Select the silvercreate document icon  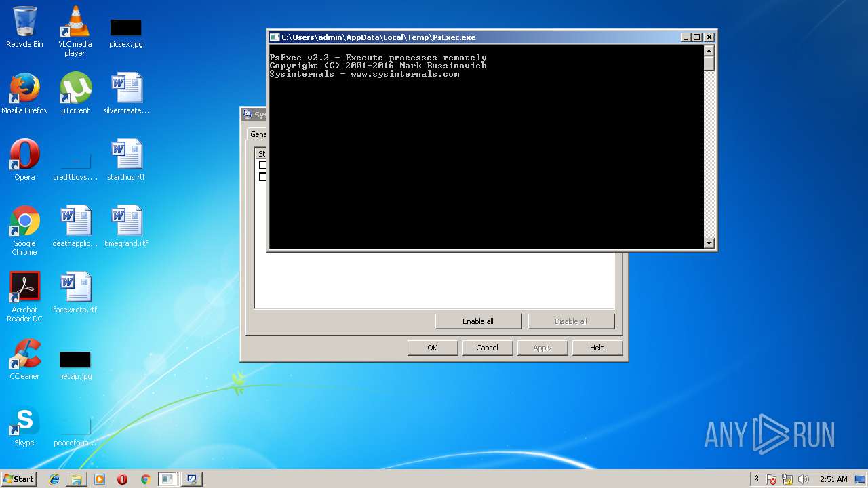126,94
